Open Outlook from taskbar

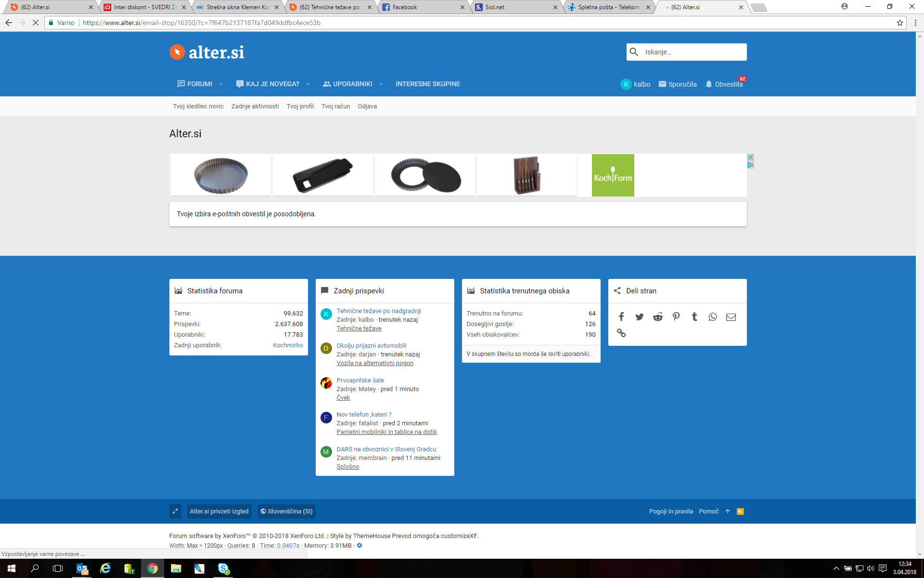click(x=82, y=568)
